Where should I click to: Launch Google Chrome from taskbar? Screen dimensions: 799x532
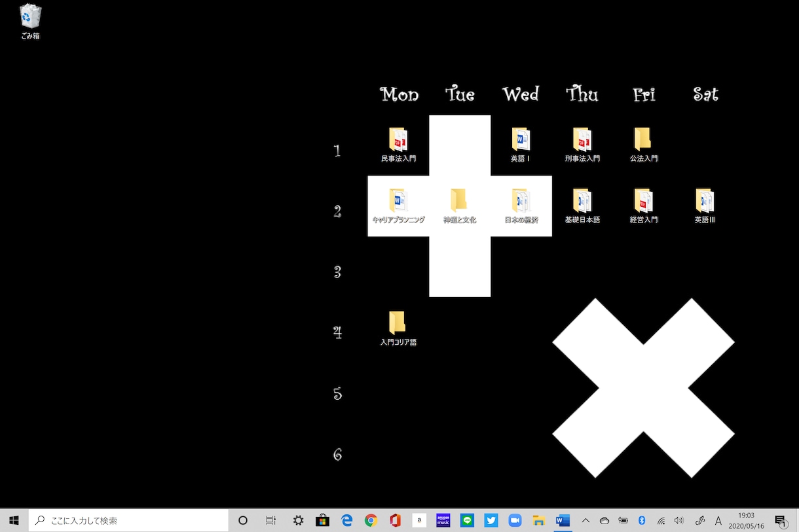click(x=371, y=520)
